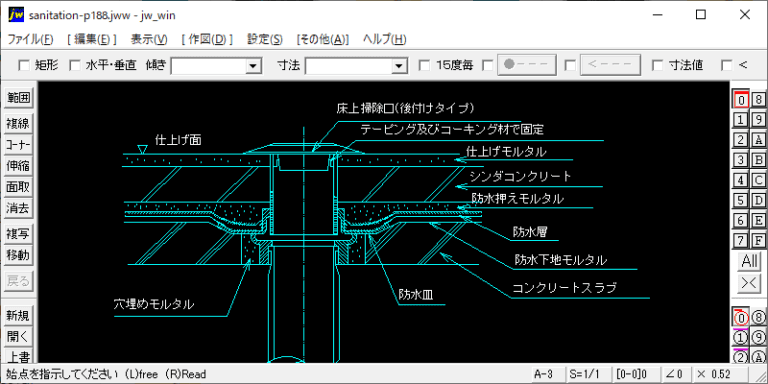
Task: Select layer 2 square button
Action: click(742, 140)
